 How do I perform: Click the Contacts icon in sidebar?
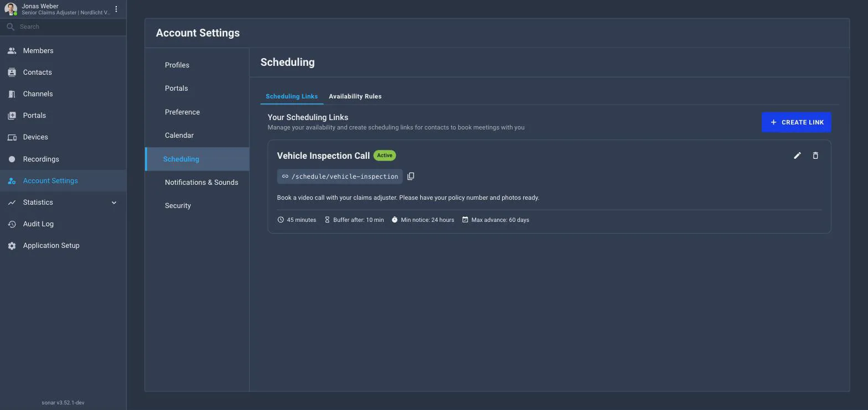click(x=12, y=72)
